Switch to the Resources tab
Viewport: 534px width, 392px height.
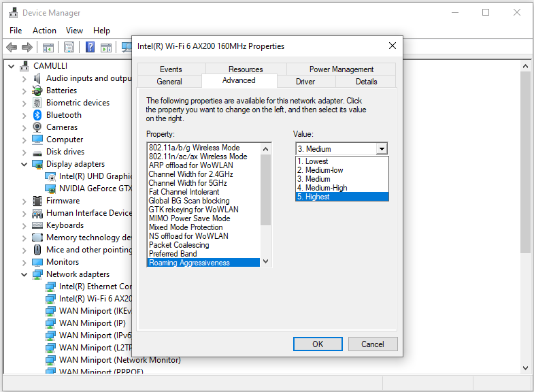coord(246,69)
